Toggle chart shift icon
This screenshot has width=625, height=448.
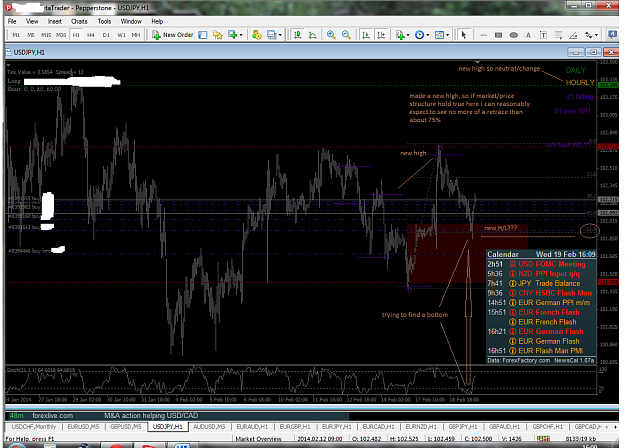coord(381,35)
